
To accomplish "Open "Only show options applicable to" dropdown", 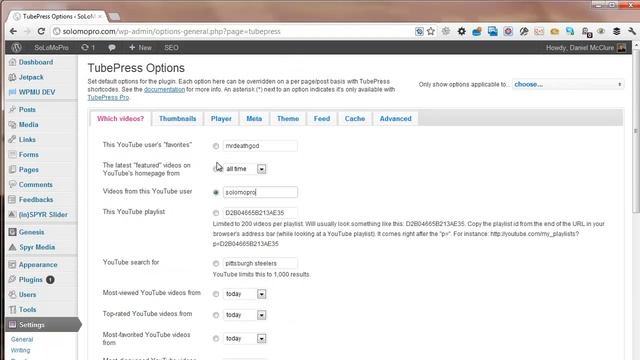I will click(568, 84).
